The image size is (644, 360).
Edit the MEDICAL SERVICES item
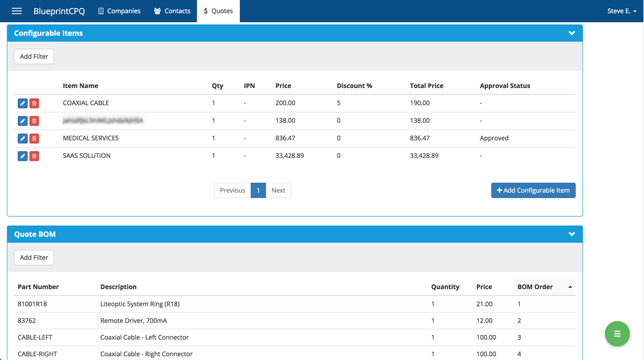point(22,138)
